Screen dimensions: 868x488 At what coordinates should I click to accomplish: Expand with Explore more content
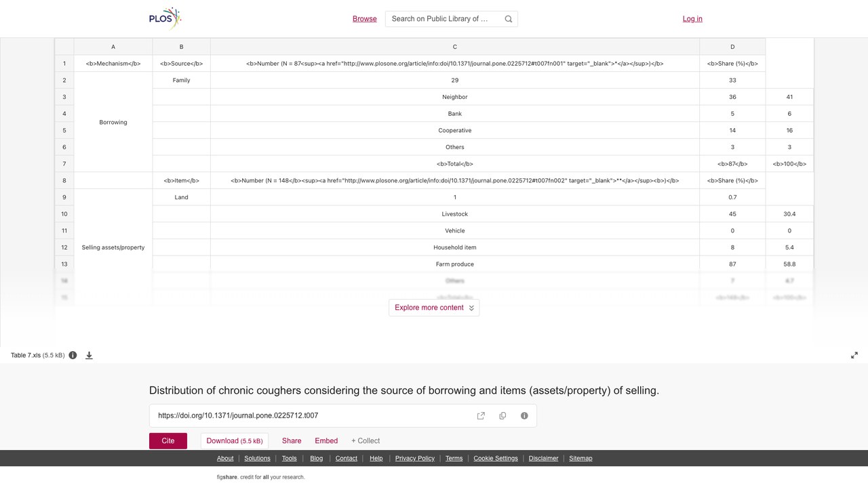pos(434,308)
